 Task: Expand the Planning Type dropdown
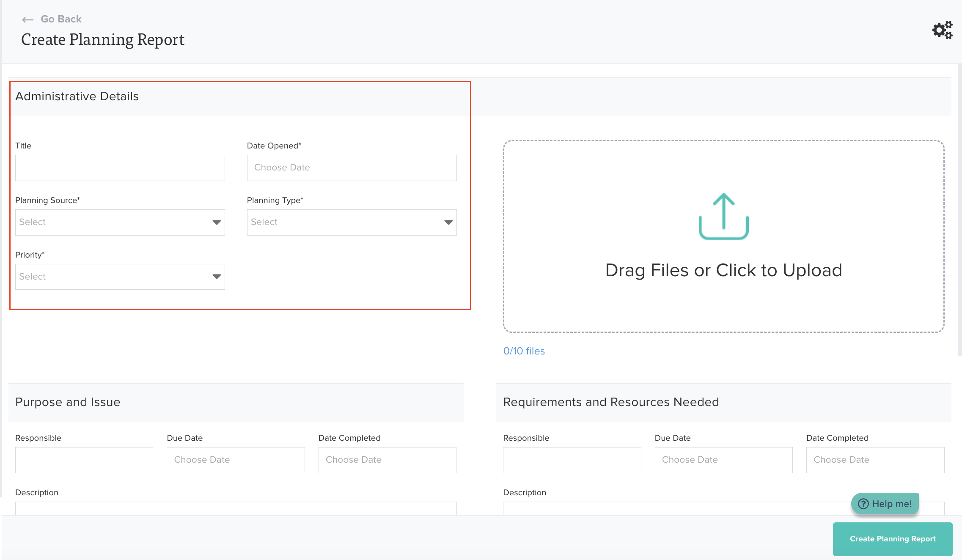pyautogui.click(x=352, y=222)
